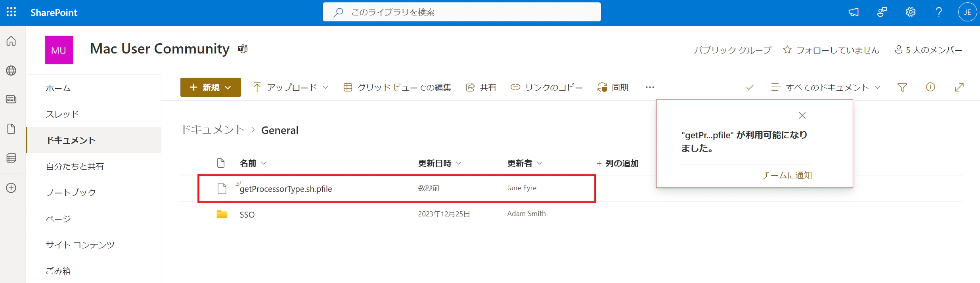Viewport: 980px width, 283px height.
Task: Click the file type column header icon
Action: pyautogui.click(x=221, y=163)
